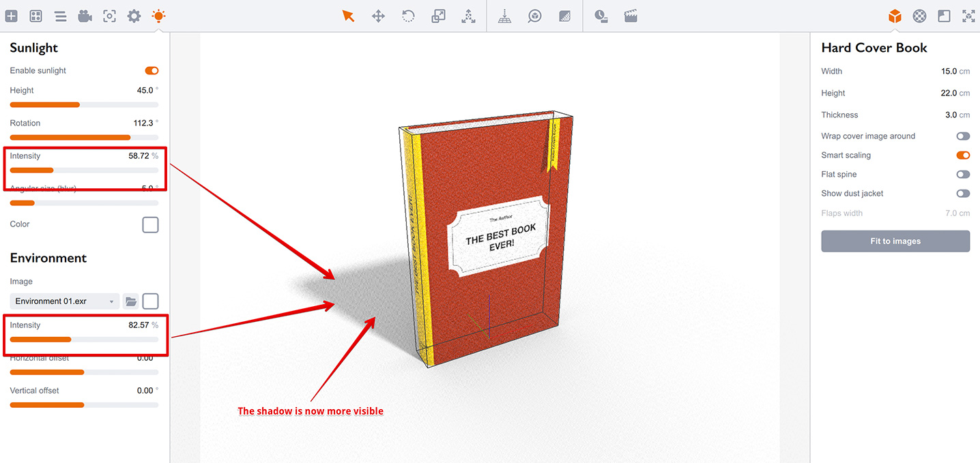
Task: Disable the Enable sunlight toggle
Action: 151,70
